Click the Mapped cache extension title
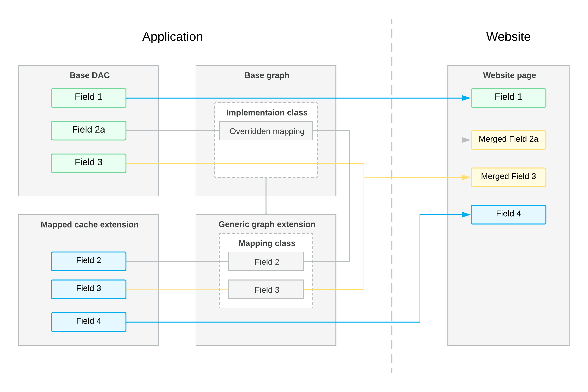The width and height of the screenshot is (588, 392). [x=90, y=224]
